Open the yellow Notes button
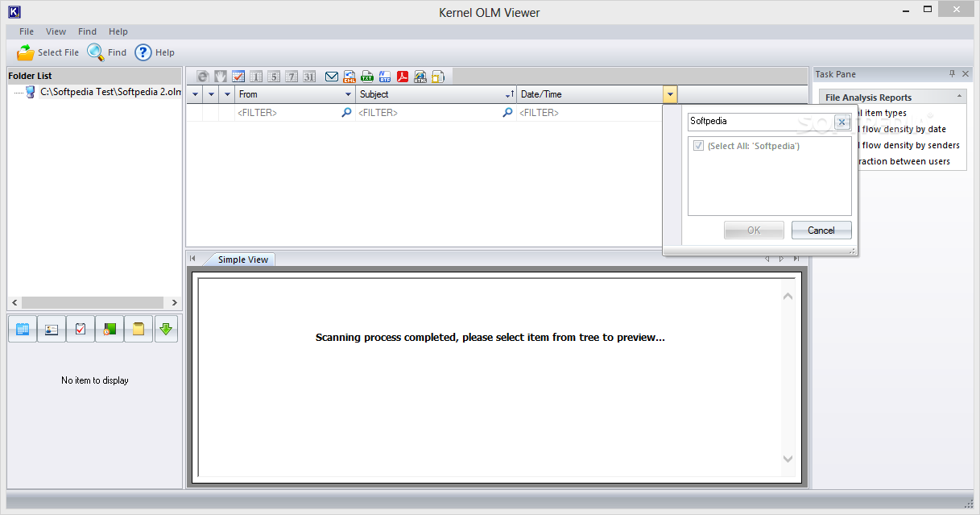 (x=139, y=329)
